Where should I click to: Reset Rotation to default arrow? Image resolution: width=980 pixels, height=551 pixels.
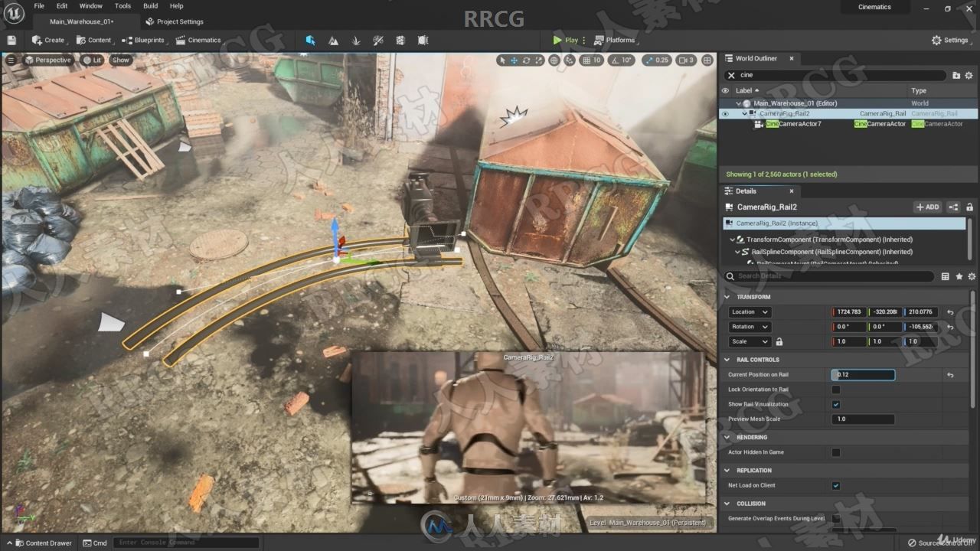tap(950, 327)
